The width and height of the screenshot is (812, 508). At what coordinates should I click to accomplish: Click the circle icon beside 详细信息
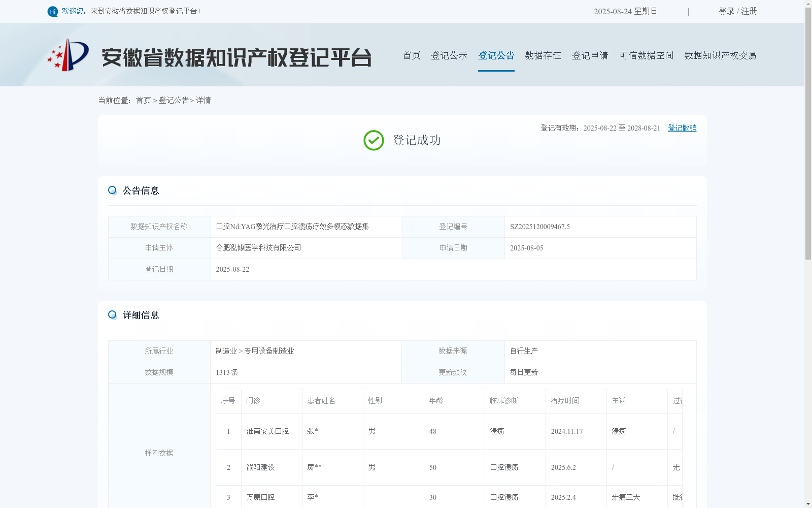coord(112,315)
